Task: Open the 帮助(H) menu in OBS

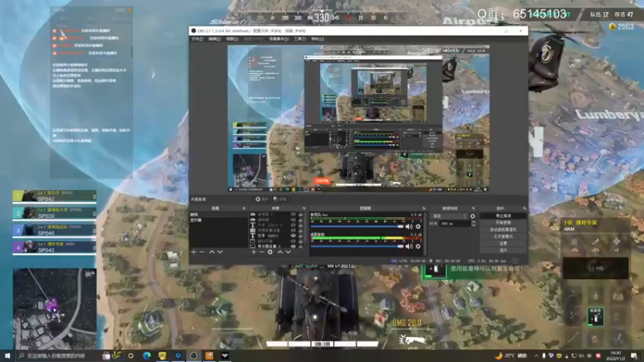Action: point(317,39)
